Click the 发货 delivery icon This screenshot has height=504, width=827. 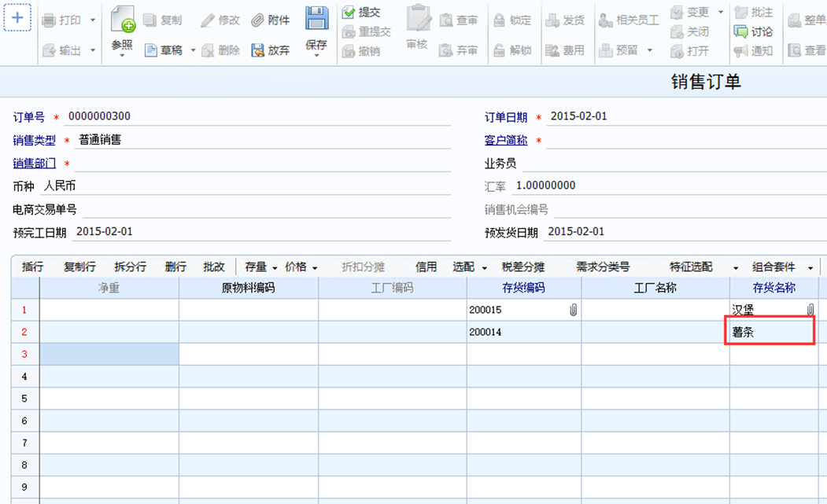click(x=552, y=20)
